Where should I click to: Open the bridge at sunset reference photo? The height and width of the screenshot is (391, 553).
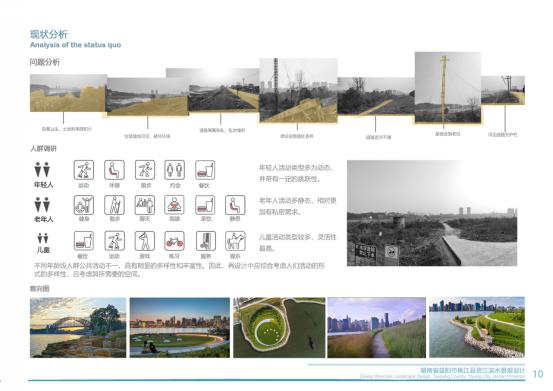coord(78,328)
